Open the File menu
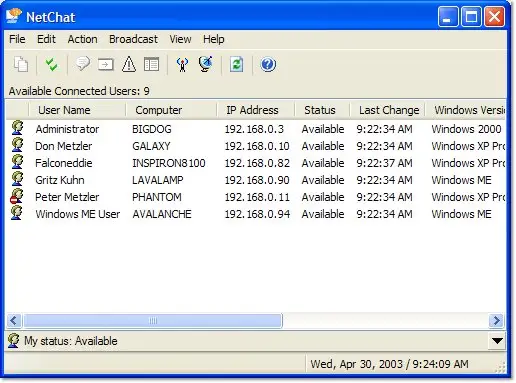This screenshot has height=383, width=516. [17, 39]
